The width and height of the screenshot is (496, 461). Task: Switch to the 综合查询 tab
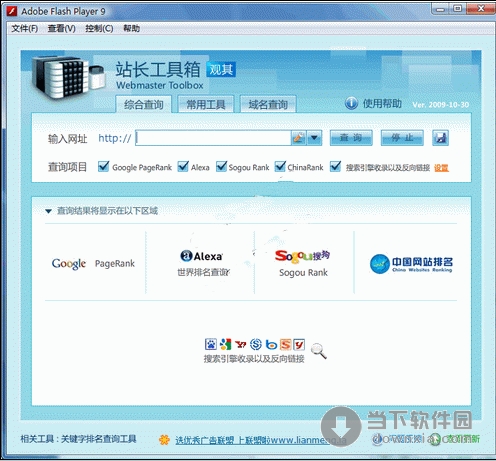coord(144,104)
